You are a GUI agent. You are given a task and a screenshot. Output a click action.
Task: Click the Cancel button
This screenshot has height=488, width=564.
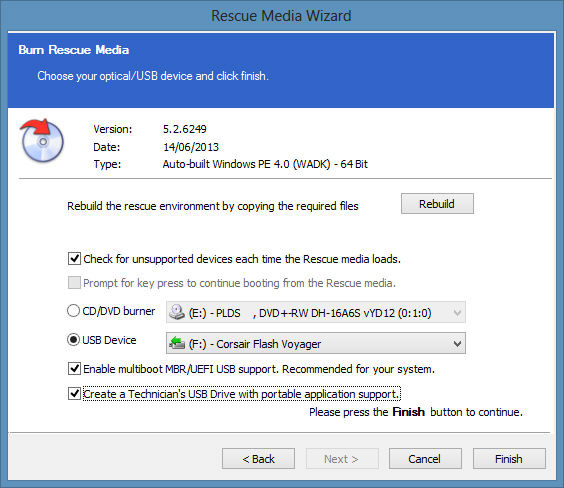[x=425, y=459]
